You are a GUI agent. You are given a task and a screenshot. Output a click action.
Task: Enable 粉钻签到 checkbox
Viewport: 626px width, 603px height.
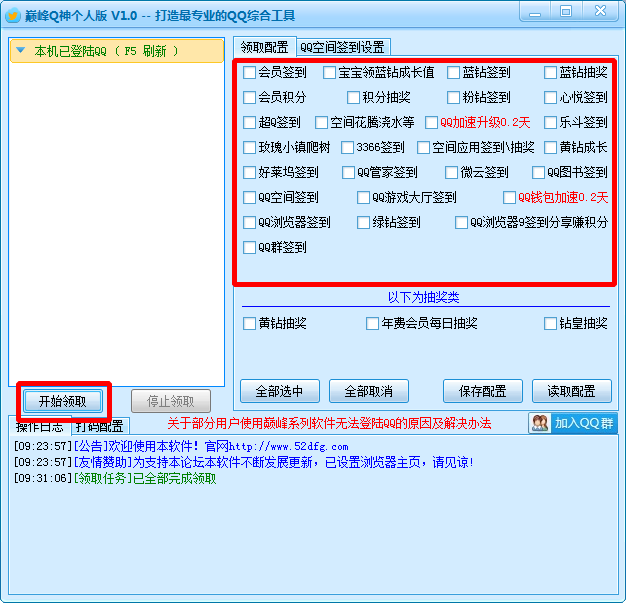click(x=454, y=97)
